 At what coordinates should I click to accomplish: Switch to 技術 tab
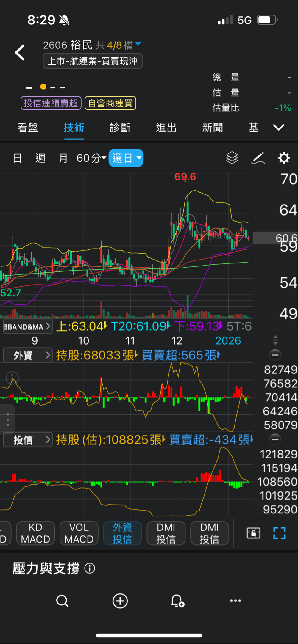(x=74, y=128)
